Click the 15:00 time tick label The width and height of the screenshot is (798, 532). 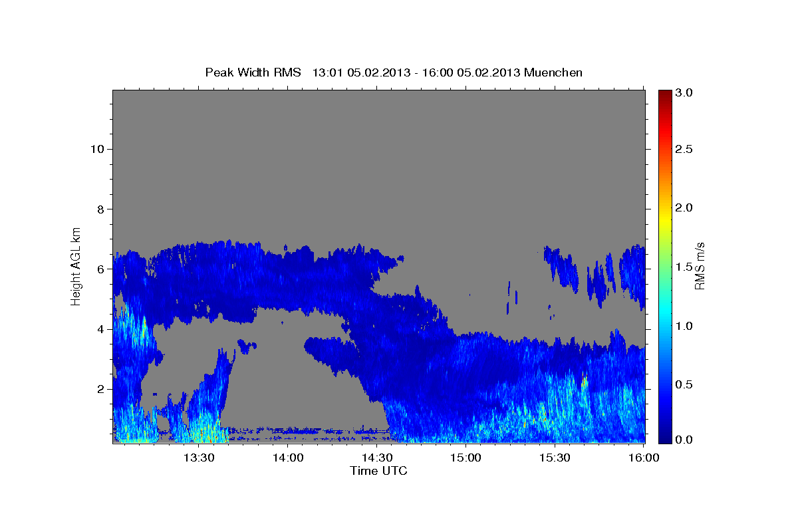pyautogui.click(x=465, y=458)
